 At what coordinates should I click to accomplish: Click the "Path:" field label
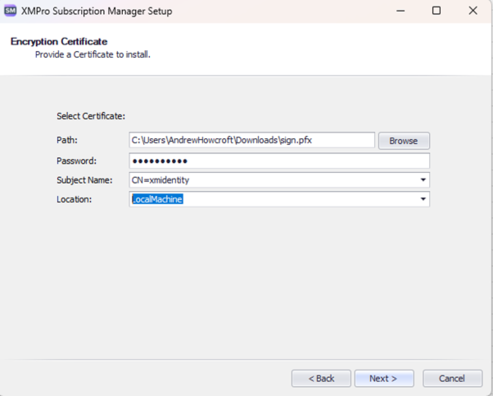[x=67, y=140]
